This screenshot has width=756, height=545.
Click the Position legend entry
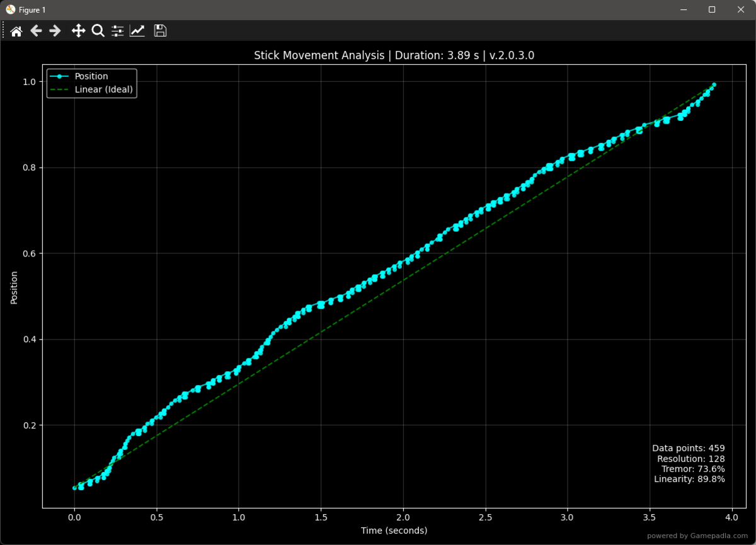(91, 76)
